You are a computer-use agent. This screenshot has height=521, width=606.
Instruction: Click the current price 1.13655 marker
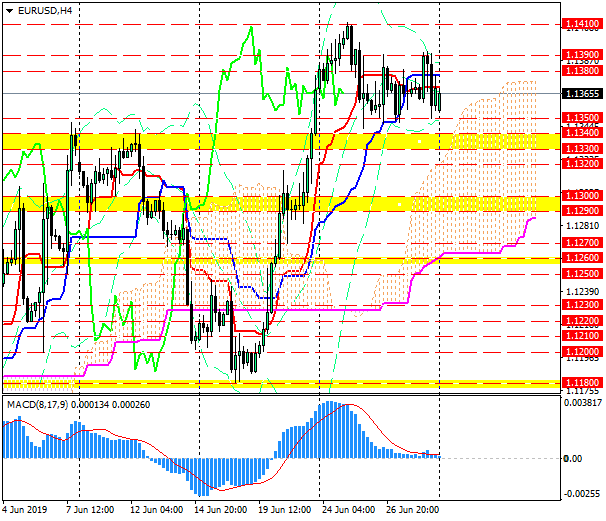[580, 93]
